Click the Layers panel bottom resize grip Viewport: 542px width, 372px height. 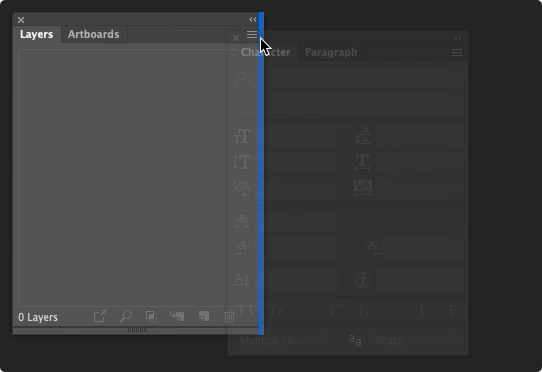point(138,330)
